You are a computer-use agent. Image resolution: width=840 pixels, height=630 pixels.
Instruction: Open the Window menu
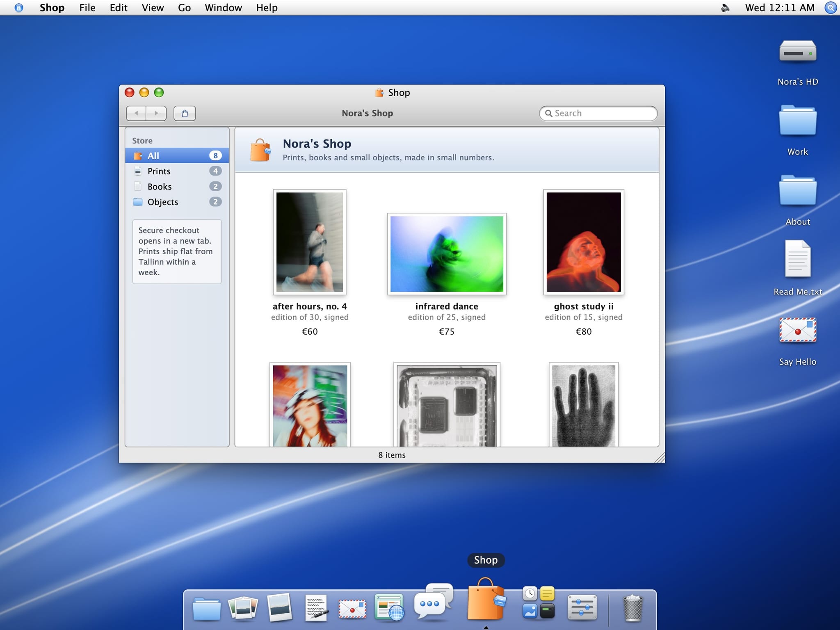[x=223, y=7]
